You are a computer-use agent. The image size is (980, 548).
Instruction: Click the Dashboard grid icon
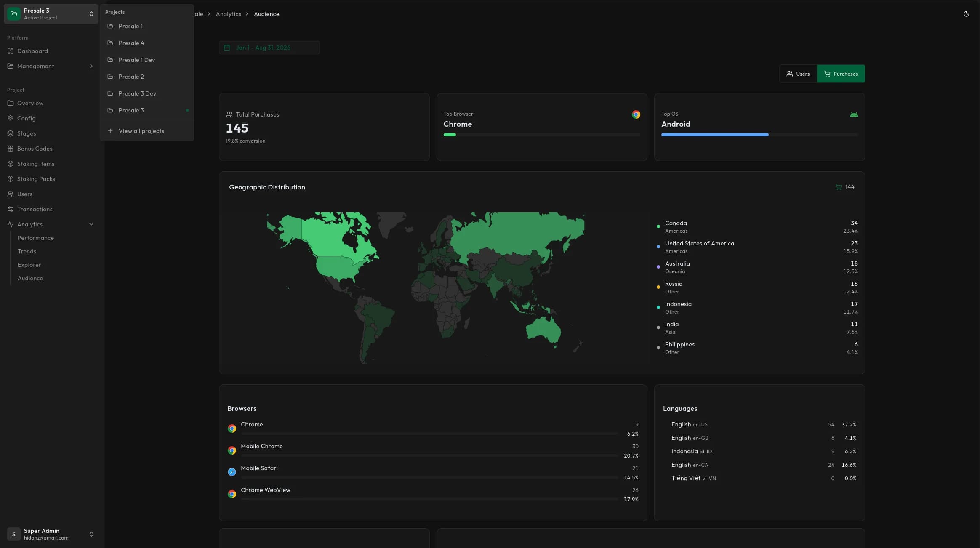click(11, 51)
